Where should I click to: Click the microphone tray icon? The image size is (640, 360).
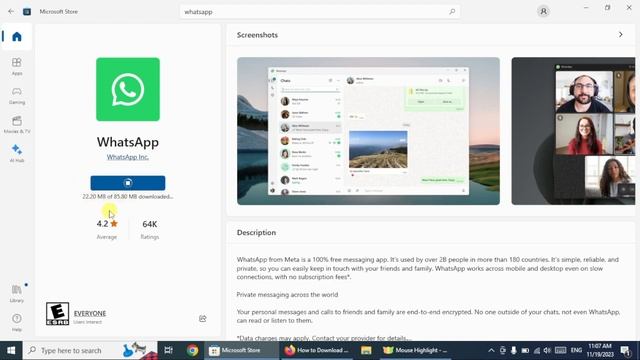click(513, 350)
